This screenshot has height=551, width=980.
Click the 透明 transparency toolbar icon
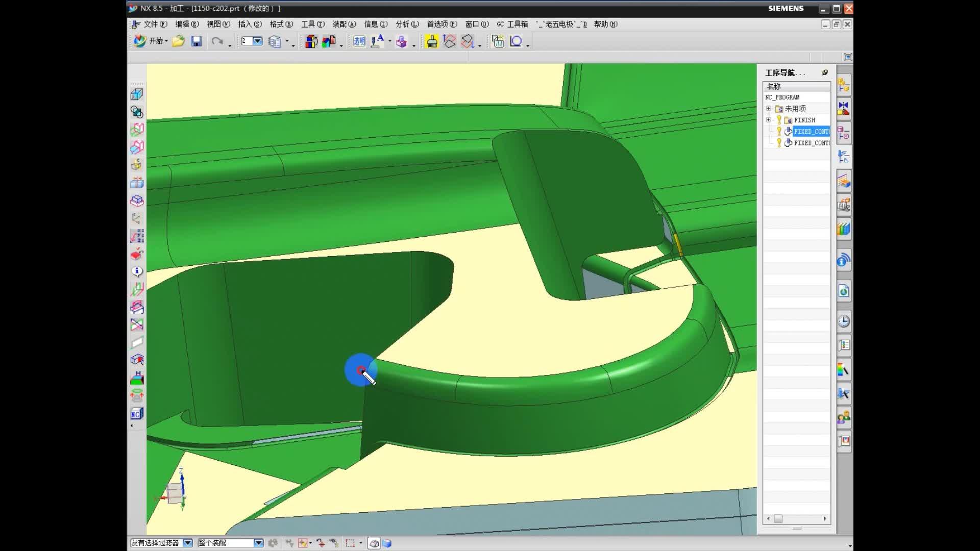[359, 41]
